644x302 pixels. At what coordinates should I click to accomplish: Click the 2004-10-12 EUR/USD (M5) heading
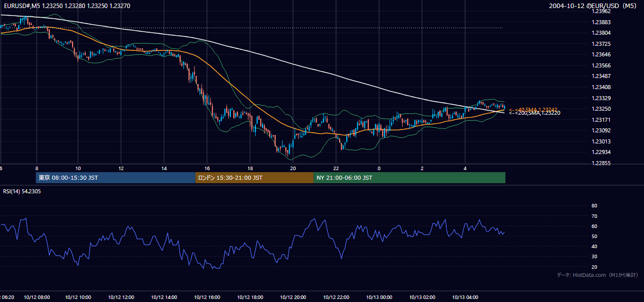[594, 6]
